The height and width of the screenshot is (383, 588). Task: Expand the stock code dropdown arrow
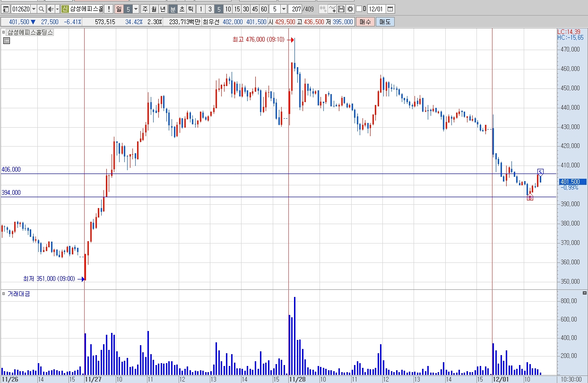click(34, 9)
